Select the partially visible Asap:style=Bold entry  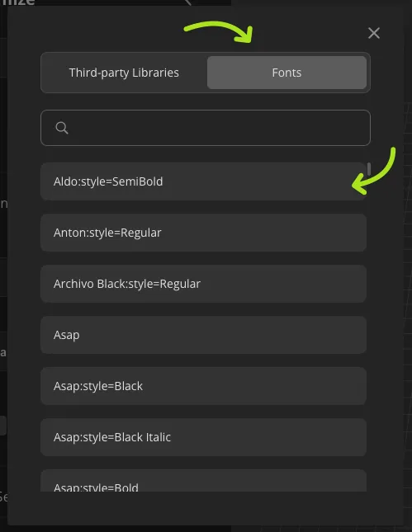(x=203, y=480)
